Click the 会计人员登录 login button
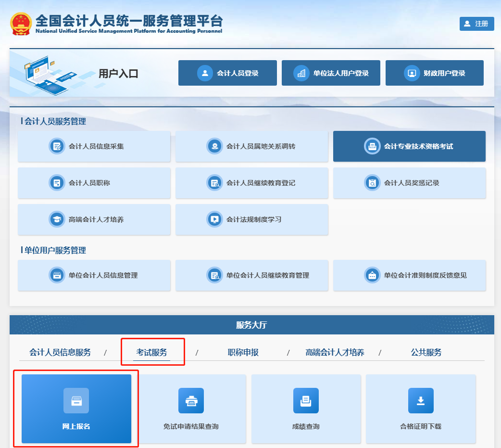Image resolution: width=501 pixels, height=448 pixels. point(227,73)
